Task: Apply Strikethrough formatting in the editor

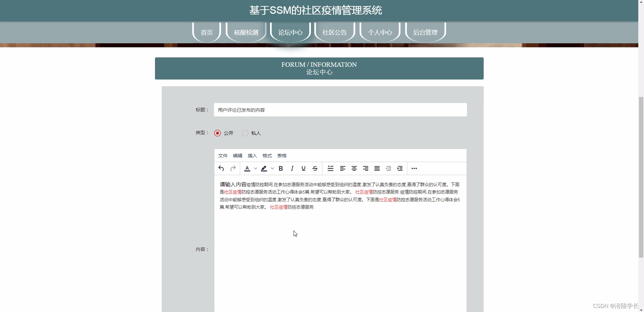Action: pyautogui.click(x=315, y=168)
